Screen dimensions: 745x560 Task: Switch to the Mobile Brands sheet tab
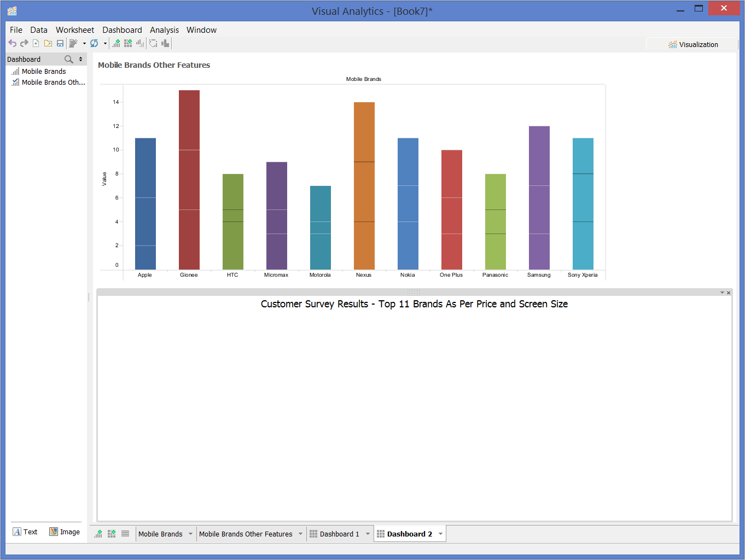click(160, 534)
